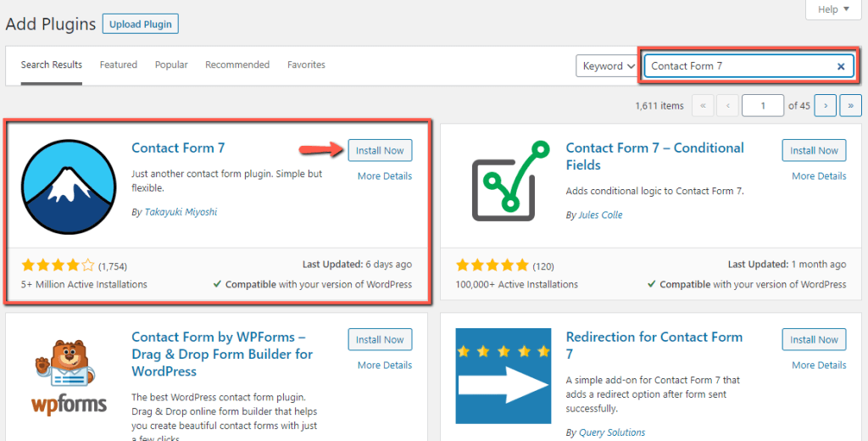Click the Contact Form 7 mountain icon
The height and width of the screenshot is (441, 868).
(x=69, y=187)
